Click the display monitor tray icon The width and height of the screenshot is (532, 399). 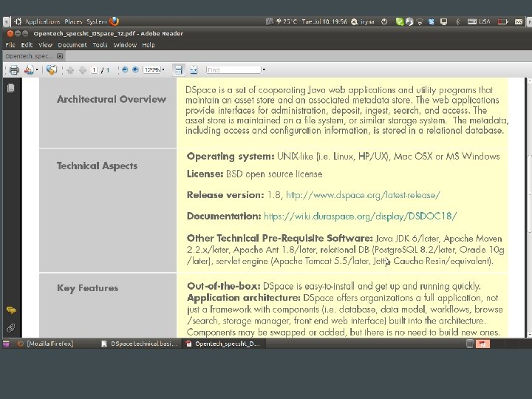click(443, 21)
